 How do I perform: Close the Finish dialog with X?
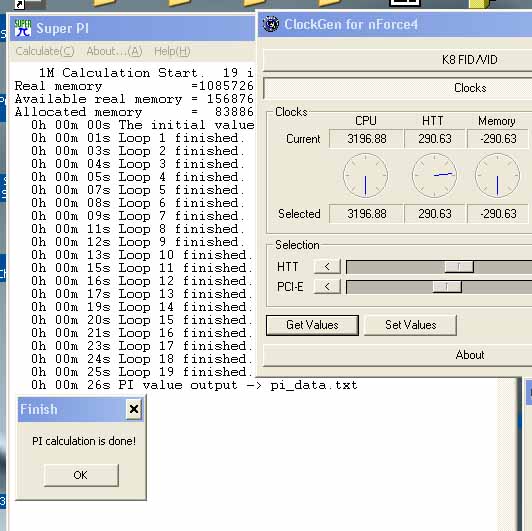tap(134, 409)
